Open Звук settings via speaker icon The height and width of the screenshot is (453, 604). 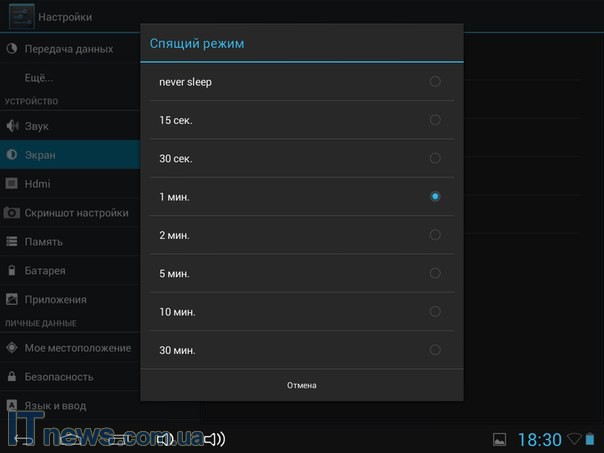(12, 126)
